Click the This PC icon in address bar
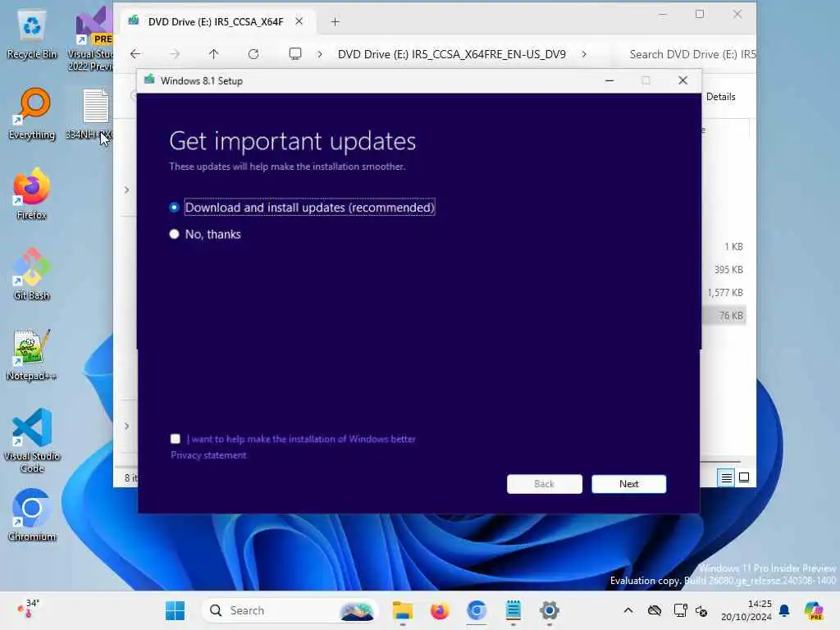The height and width of the screenshot is (630, 840). point(295,54)
